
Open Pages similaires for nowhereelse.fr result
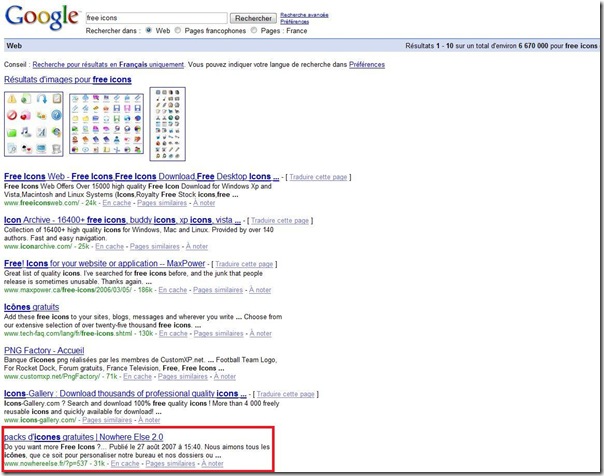tap(170, 464)
